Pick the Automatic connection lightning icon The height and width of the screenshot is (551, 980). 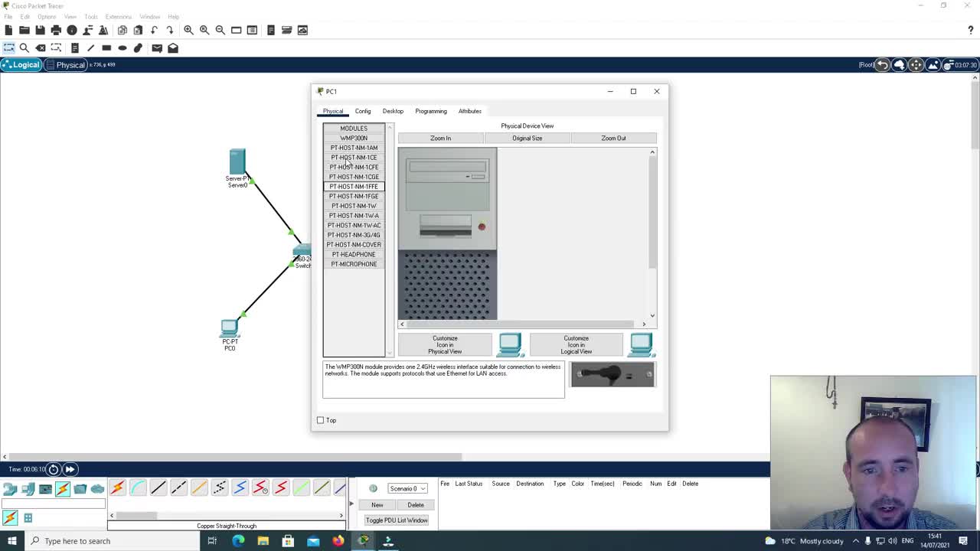(117, 488)
